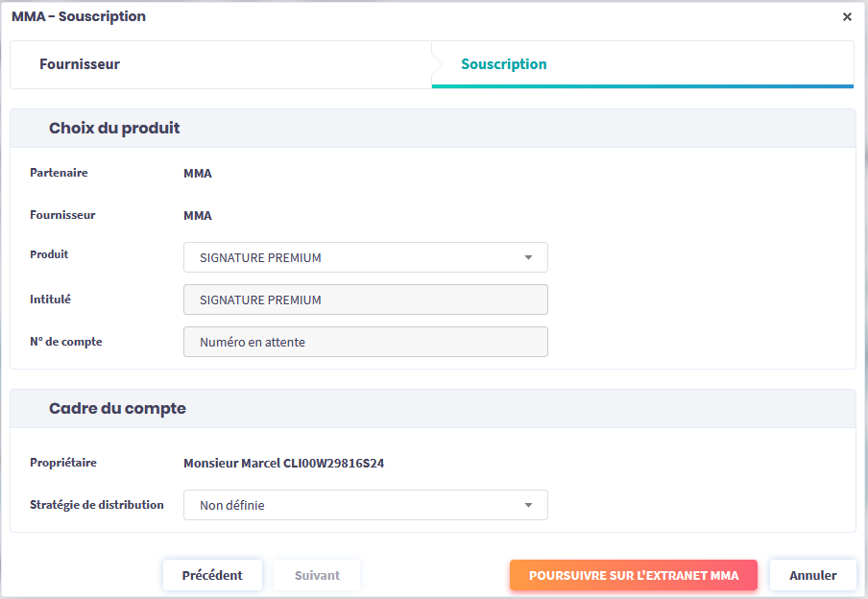Click the N° de compte field
The width and height of the screenshot is (868, 599).
point(365,342)
